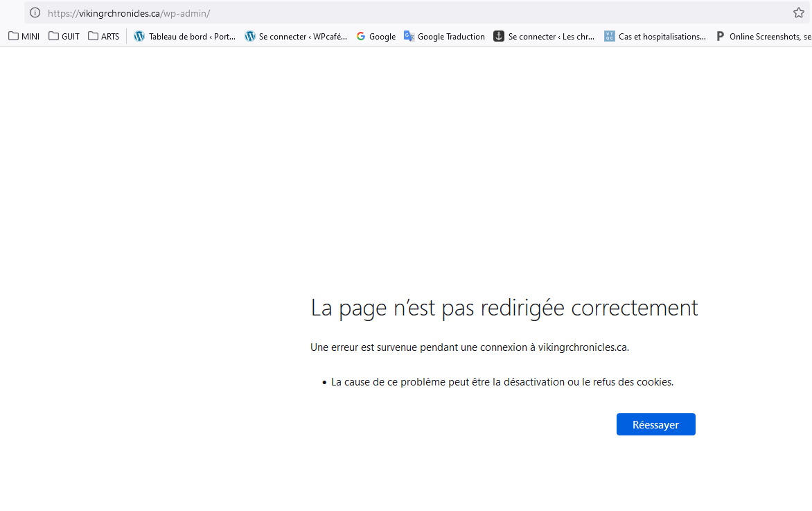Click the bullet text about désactivation des cookies
Screen dimensions: 812x511
(x=502, y=382)
